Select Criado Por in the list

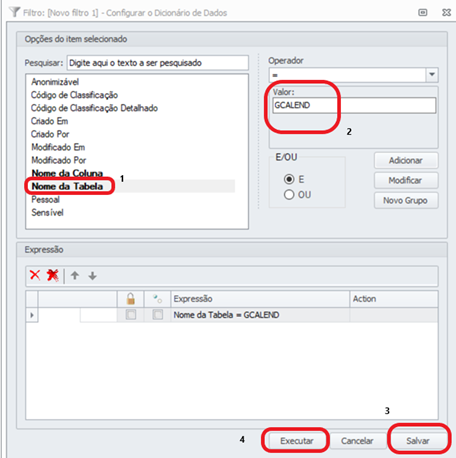[x=50, y=134]
